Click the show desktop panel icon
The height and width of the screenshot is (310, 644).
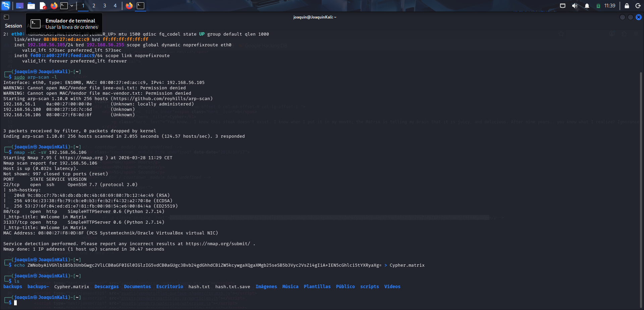point(20,6)
